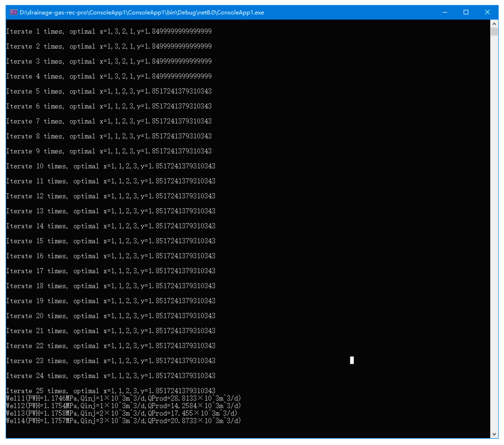
Task: Click the 'Iterate 5 times' output line
Action: [x=109, y=91]
